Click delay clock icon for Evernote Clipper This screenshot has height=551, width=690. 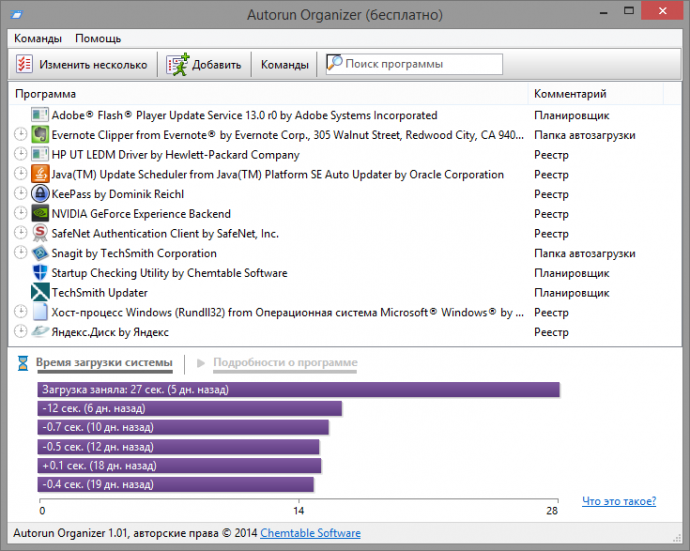[x=20, y=134]
